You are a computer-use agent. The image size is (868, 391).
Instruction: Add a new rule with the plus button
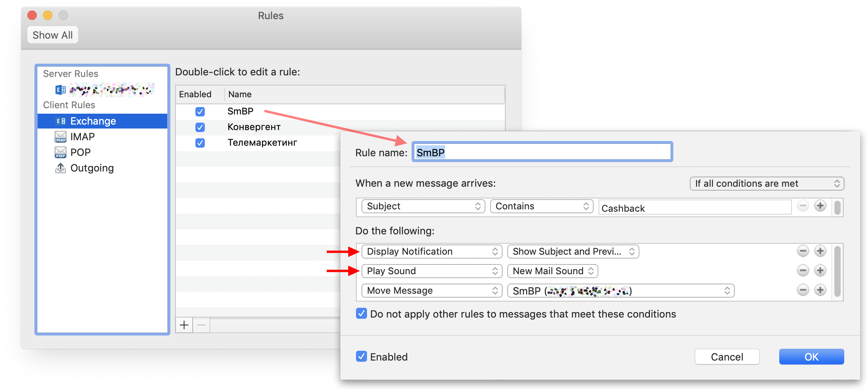click(x=184, y=325)
